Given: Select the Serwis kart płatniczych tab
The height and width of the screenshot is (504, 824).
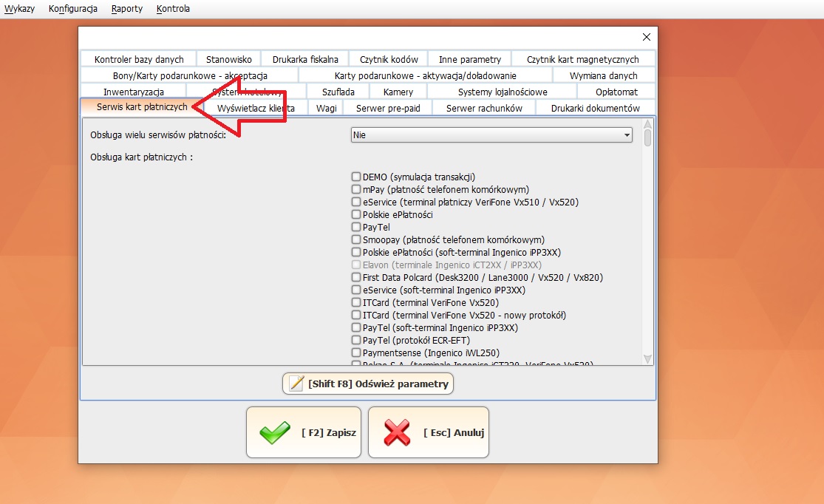Looking at the screenshot, I should click(x=142, y=106).
